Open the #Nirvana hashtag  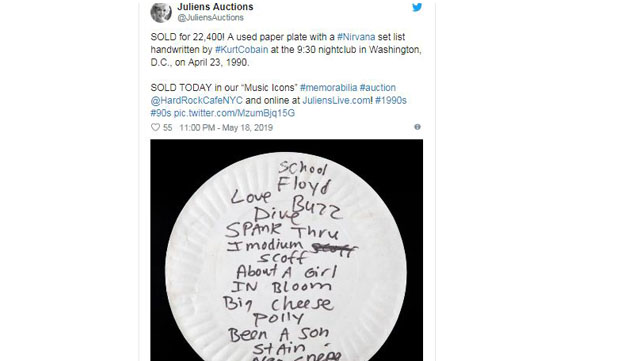pos(356,37)
